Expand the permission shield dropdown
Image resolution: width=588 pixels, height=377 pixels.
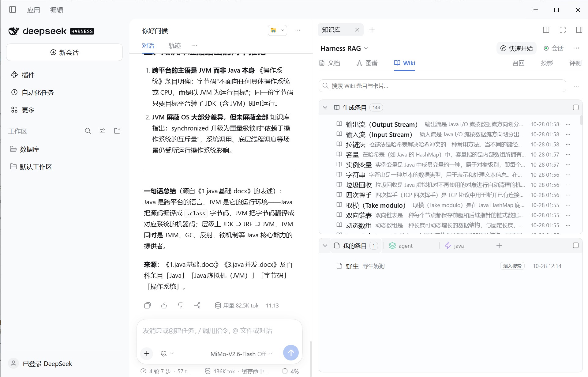tap(167, 354)
